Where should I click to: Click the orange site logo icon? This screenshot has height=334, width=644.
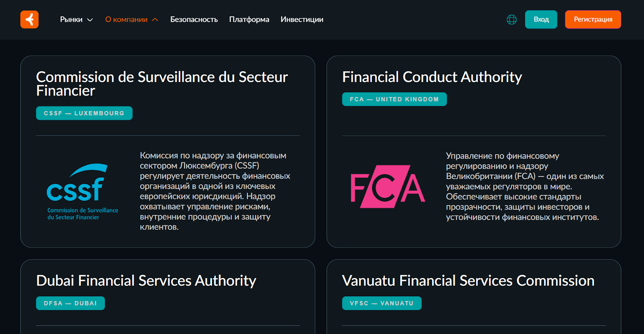(29, 19)
